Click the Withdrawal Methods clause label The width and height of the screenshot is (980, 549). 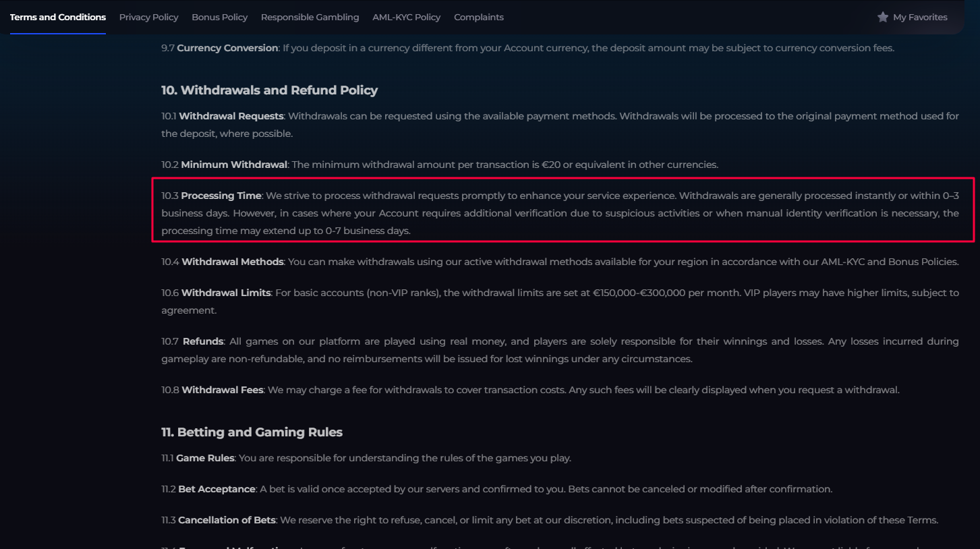pos(233,262)
